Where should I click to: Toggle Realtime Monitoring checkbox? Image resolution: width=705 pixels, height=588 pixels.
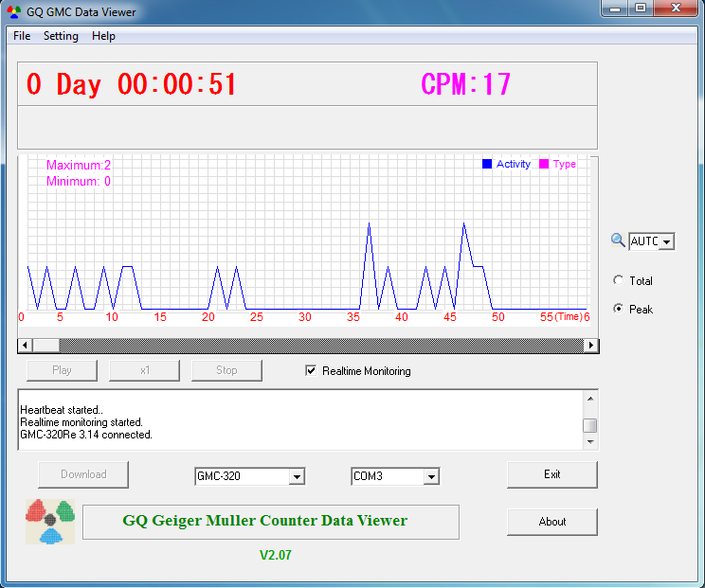click(x=311, y=370)
